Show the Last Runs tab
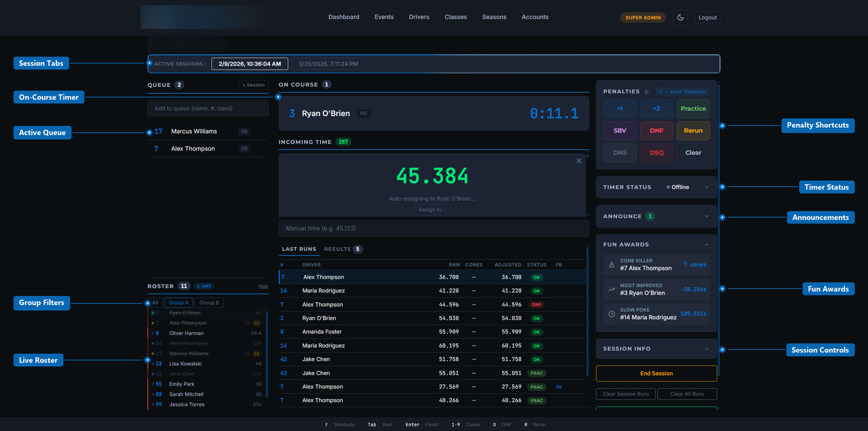 299,249
